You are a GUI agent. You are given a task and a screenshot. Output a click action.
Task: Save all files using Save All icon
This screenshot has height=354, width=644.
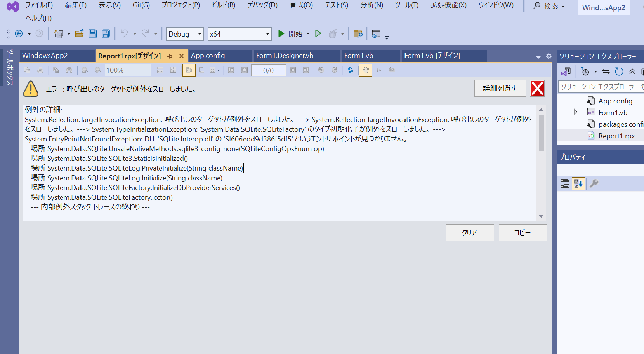pyautogui.click(x=106, y=33)
